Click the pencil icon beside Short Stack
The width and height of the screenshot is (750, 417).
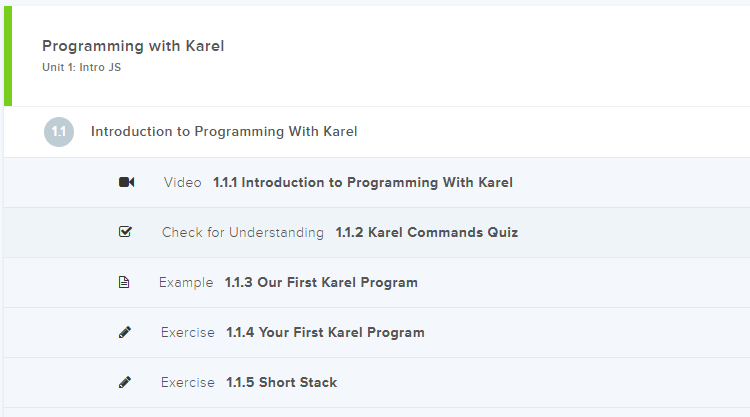125,382
